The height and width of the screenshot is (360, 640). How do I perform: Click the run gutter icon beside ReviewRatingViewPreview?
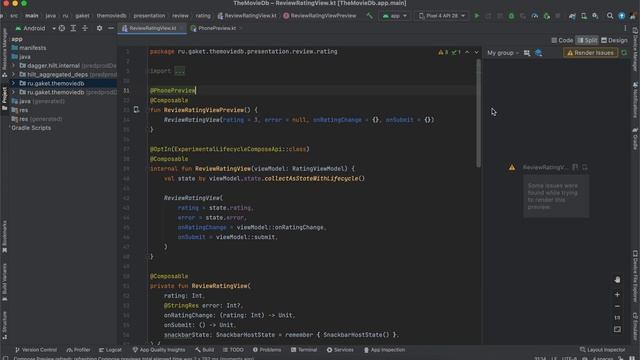click(136, 110)
